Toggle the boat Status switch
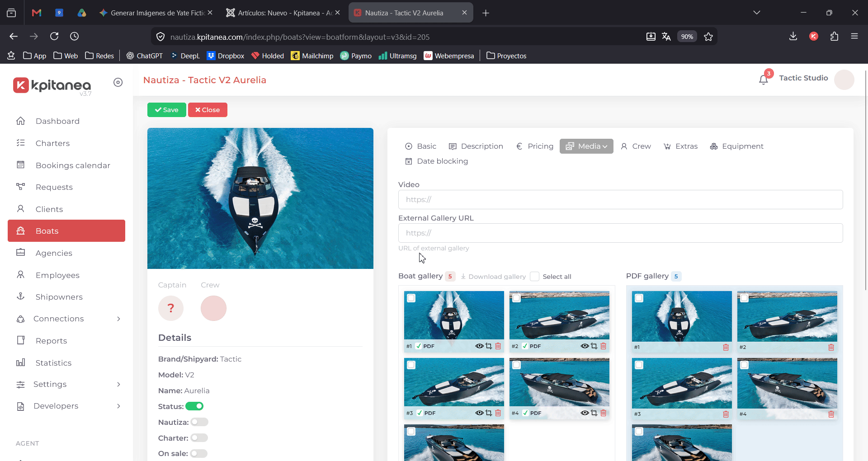868x461 pixels. coord(194,406)
